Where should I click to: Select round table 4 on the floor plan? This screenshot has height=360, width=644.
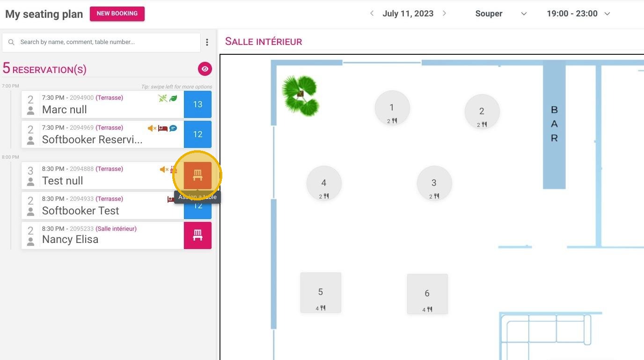point(324,184)
